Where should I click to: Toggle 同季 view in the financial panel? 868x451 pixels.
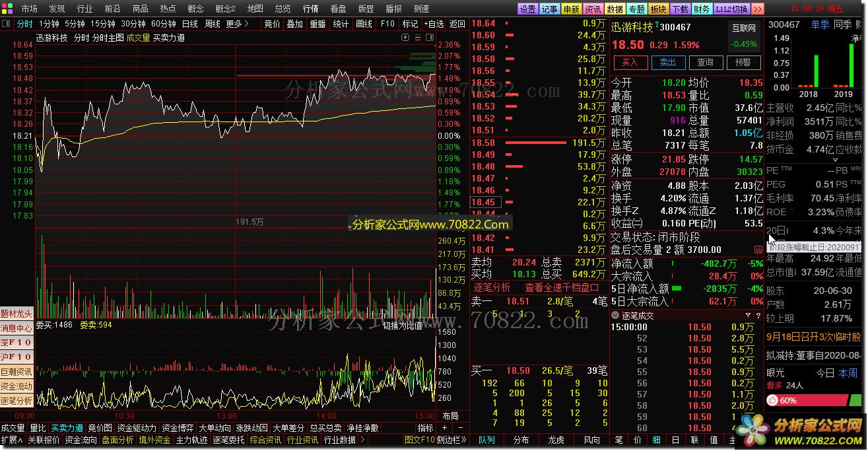[x=843, y=24]
